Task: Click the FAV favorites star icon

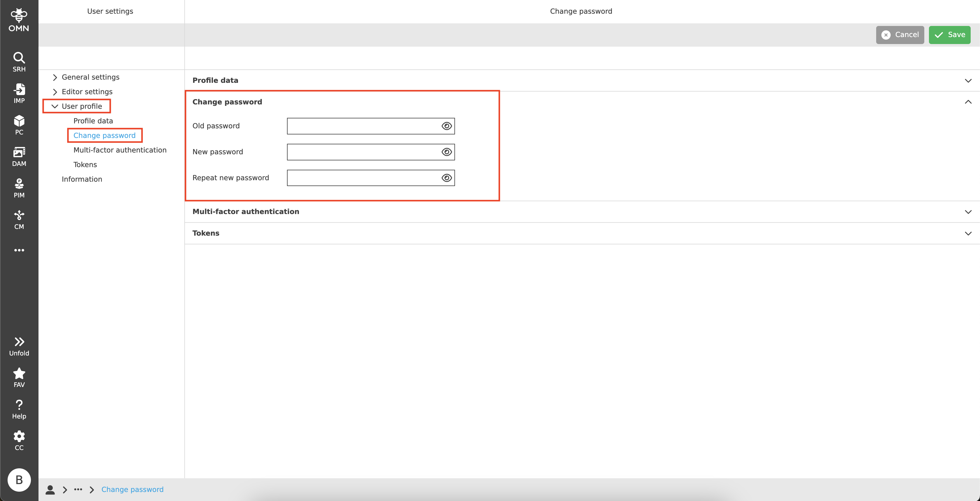Action: pyautogui.click(x=19, y=376)
